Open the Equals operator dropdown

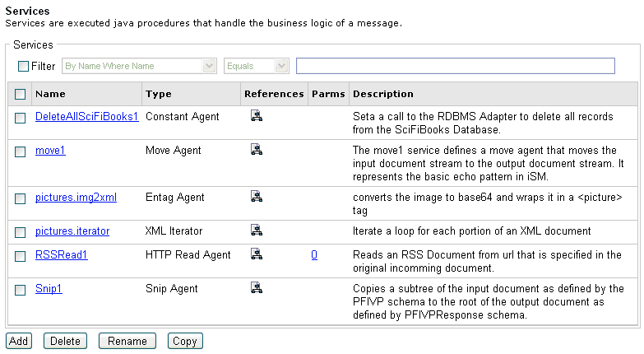click(x=257, y=66)
